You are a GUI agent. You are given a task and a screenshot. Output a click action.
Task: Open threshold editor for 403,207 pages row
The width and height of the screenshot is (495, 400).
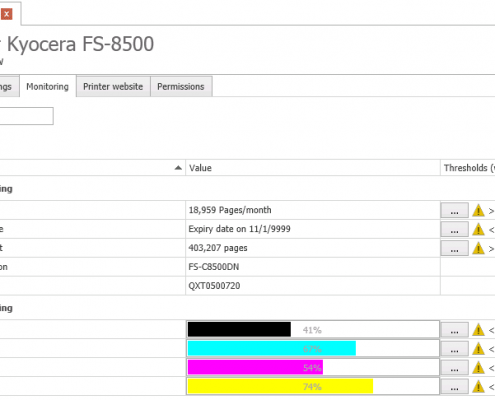(x=454, y=248)
